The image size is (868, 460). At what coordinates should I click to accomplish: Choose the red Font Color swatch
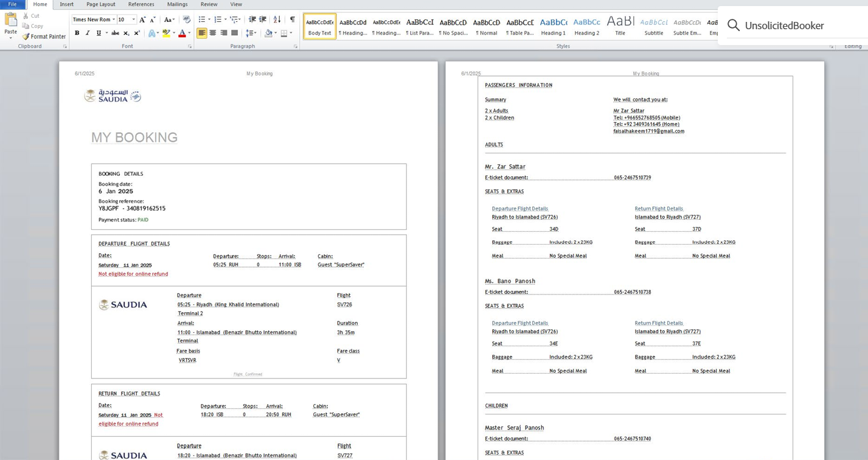coord(182,33)
